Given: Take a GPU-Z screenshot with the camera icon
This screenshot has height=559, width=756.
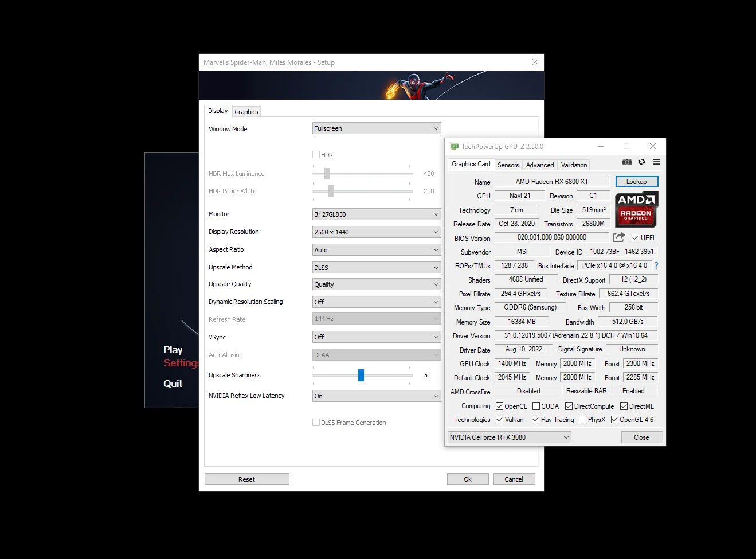Looking at the screenshot, I should pyautogui.click(x=627, y=162).
